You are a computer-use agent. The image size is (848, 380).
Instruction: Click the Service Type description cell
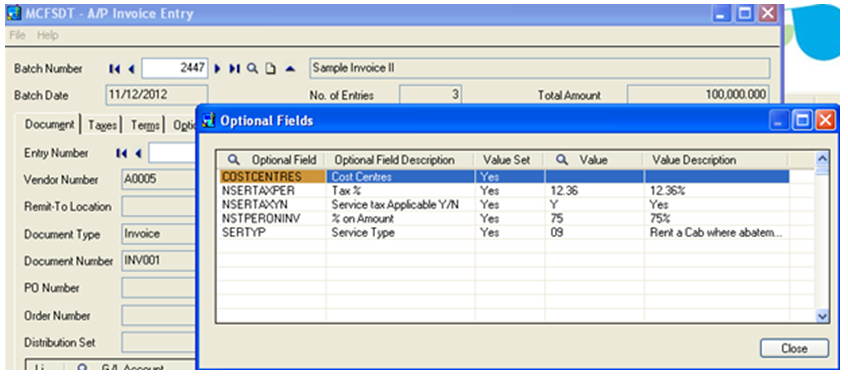click(400, 233)
